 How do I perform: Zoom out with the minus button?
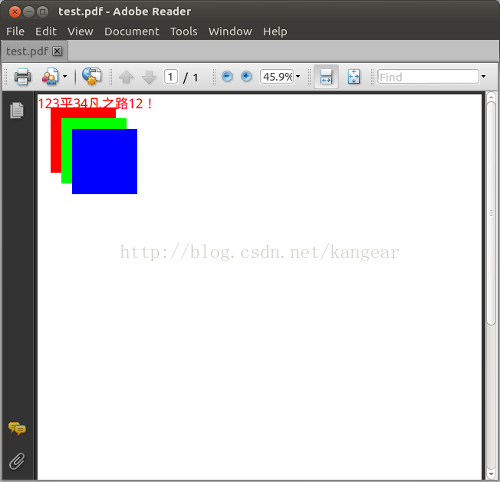click(227, 76)
